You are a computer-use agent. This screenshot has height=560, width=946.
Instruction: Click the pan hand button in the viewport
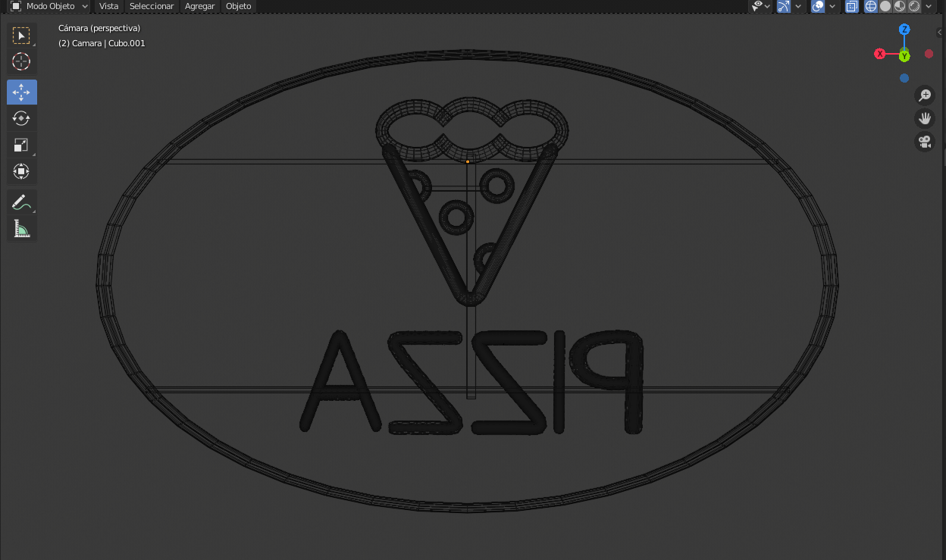924,118
